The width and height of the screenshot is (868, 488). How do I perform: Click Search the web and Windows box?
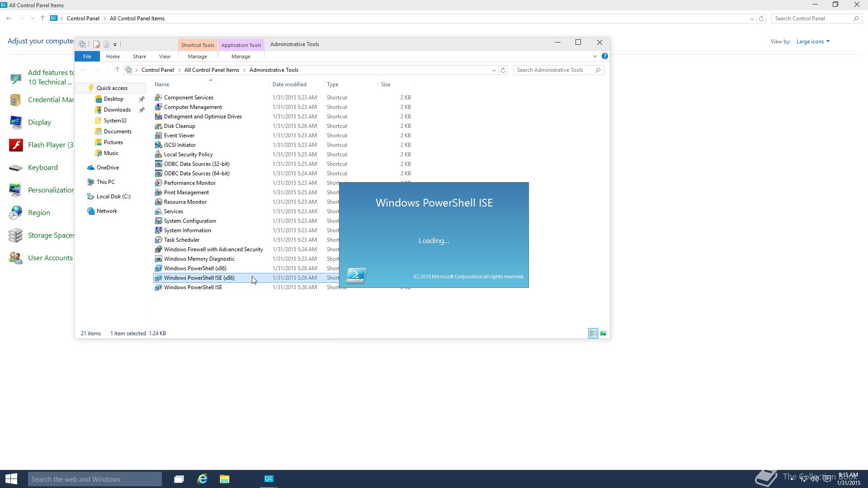[x=95, y=479]
